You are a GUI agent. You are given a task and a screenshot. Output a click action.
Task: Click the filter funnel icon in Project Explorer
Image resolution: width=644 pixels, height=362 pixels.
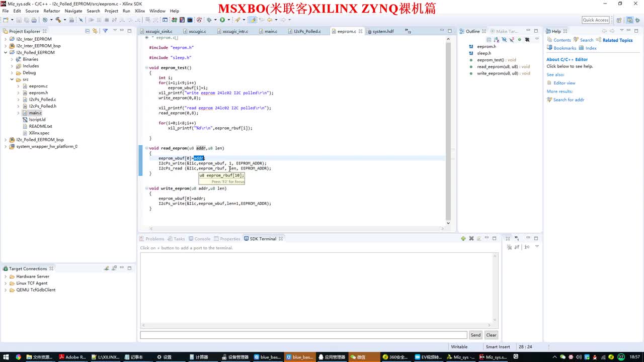click(x=105, y=31)
